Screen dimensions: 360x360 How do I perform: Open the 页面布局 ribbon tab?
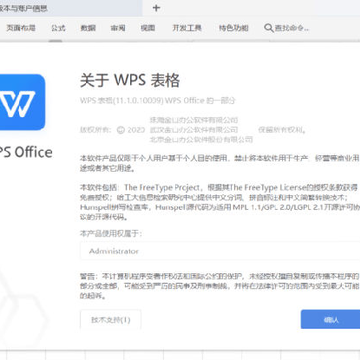pyautogui.click(x=21, y=28)
